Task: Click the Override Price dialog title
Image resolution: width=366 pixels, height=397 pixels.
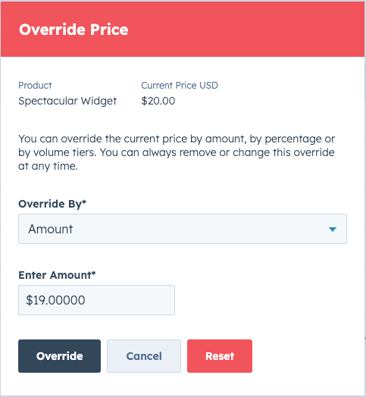Action: [x=74, y=29]
